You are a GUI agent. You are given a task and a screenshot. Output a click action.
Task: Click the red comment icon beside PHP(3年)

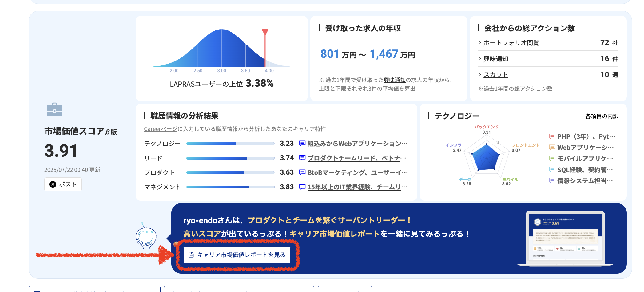click(x=552, y=136)
